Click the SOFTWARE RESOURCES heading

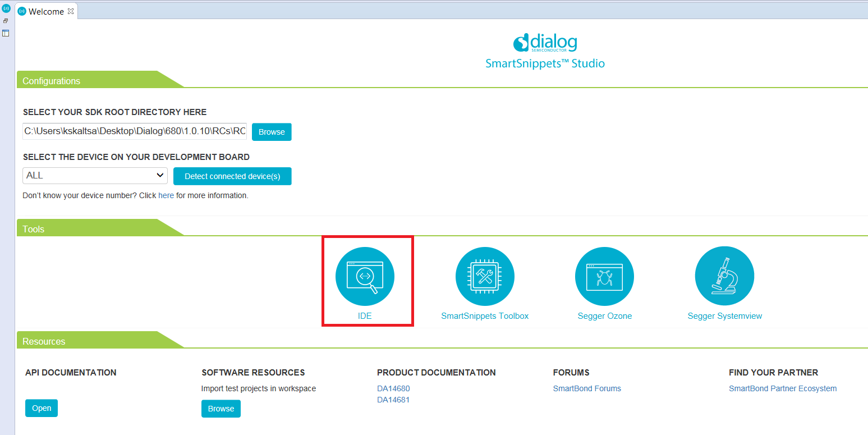tap(253, 373)
